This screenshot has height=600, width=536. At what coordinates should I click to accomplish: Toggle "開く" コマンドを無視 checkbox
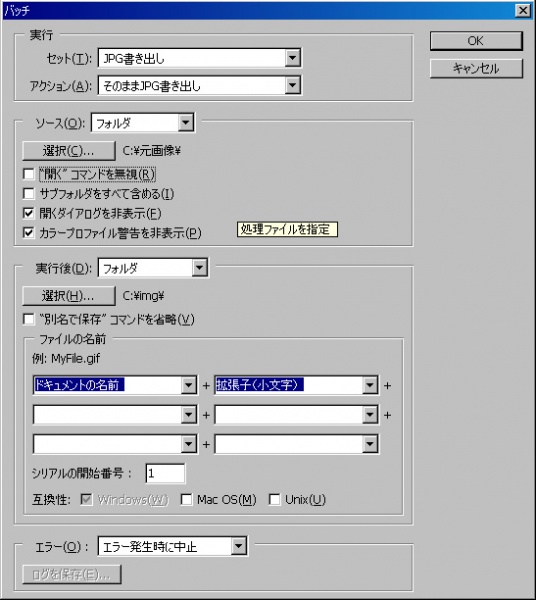[x=29, y=174]
